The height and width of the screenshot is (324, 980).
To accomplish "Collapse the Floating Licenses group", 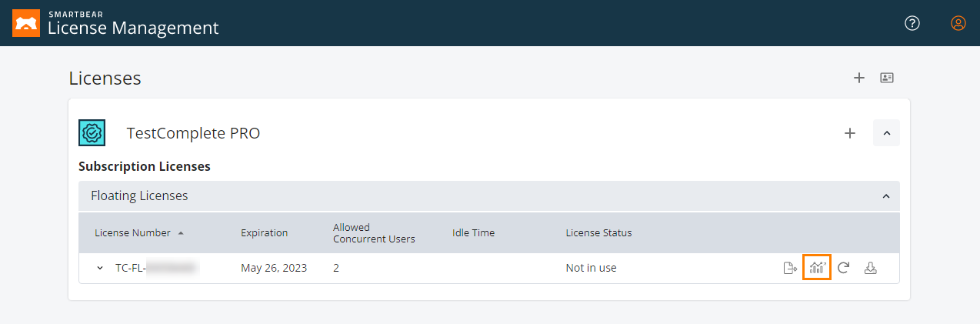I will click(x=886, y=196).
